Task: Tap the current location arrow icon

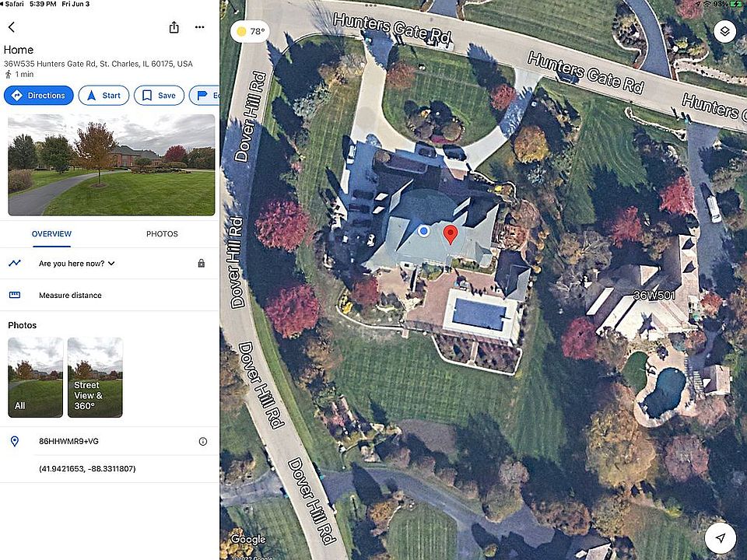Action: pyautogui.click(x=721, y=538)
